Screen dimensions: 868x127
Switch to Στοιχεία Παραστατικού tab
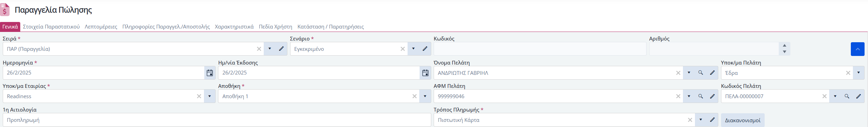pos(51,26)
